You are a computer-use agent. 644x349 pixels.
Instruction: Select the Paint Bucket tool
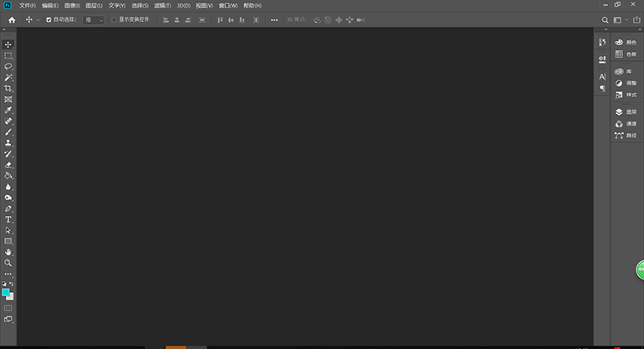coord(8,176)
